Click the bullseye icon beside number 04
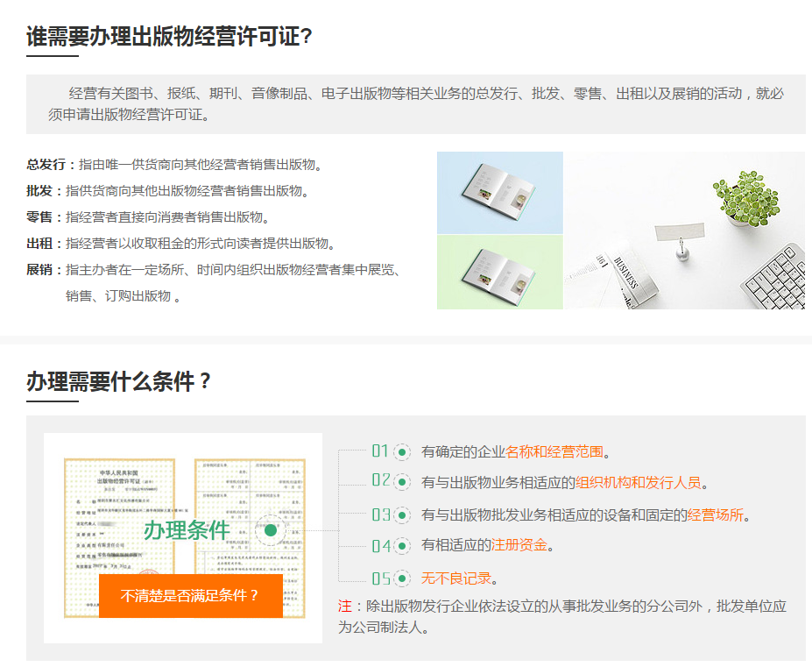The width and height of the screenshot is (812, 667). pyautogui.click(x=402, y=546)
